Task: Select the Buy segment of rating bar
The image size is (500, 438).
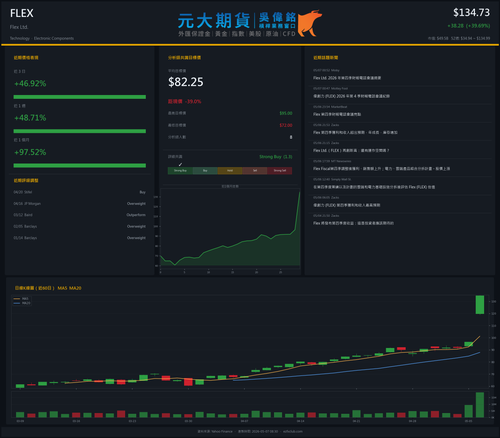Action: (x=205, y=171)
